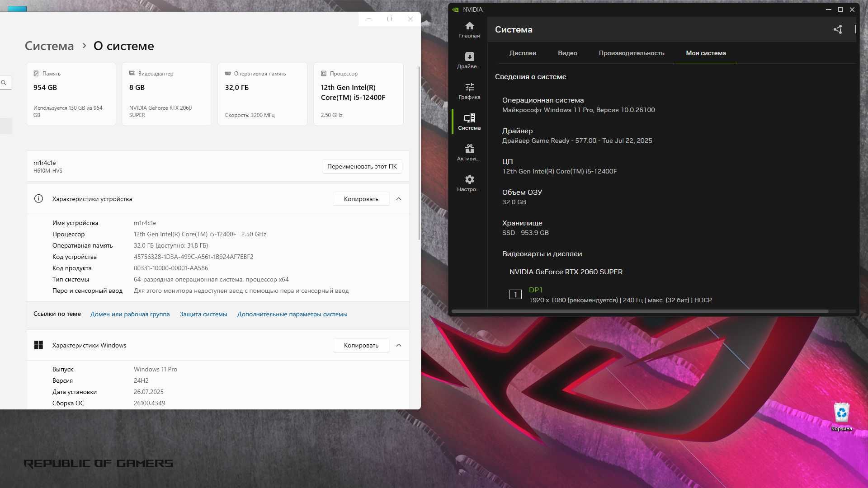Click Скорость: 3200 МГц text
The width and height of the screenshot is (868, 488).
coord(250,115)
